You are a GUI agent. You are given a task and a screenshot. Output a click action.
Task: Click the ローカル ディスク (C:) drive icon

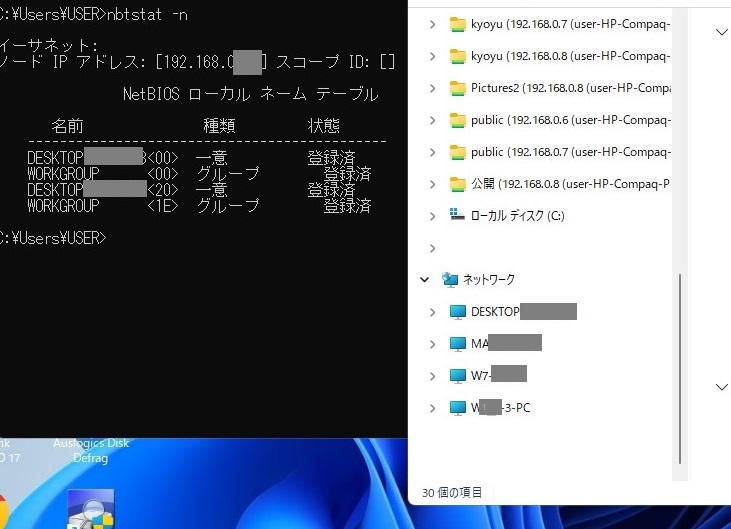coord(458,215)
